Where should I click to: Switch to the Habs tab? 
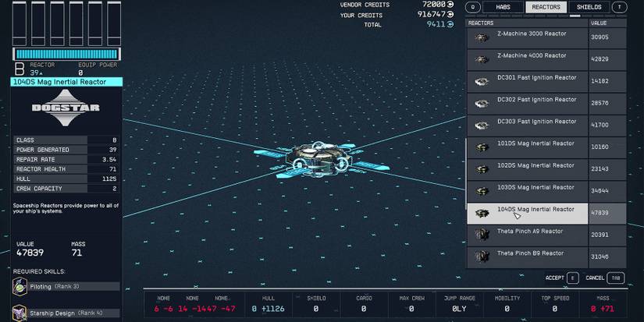tap(503, 7)
